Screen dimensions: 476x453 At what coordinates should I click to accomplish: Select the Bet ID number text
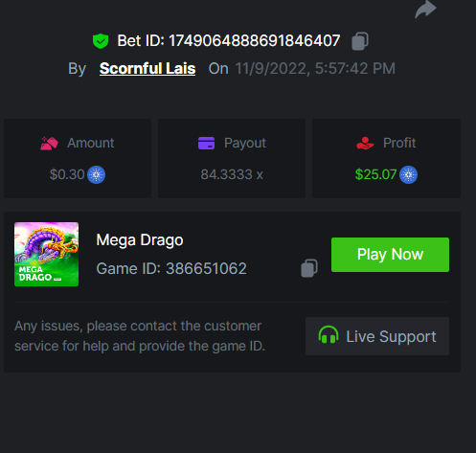point(254,41)
